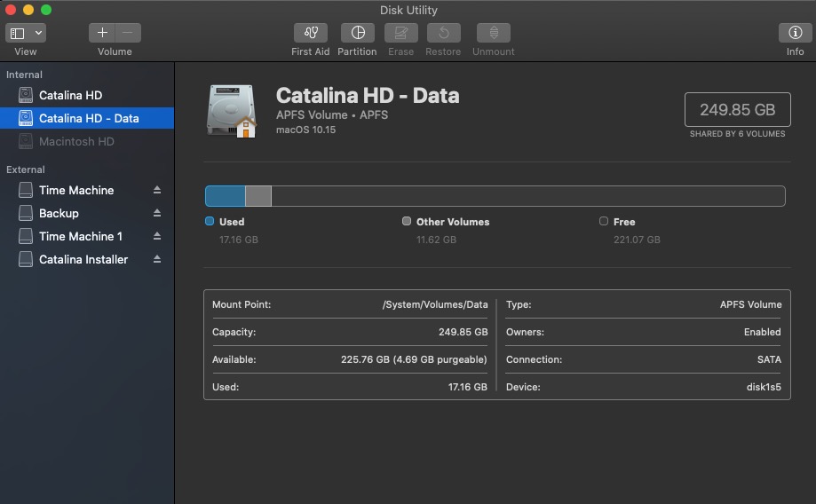Click the Catalina HD - Data drive icon
This screenshot has height=504, width=816.
pos(231,111)
